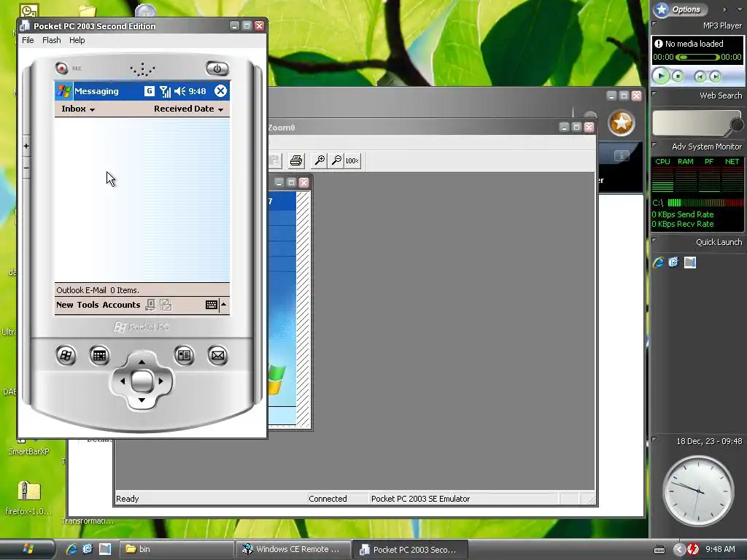
Task: Click the D-pad center action button
Action: coord(142,381)
